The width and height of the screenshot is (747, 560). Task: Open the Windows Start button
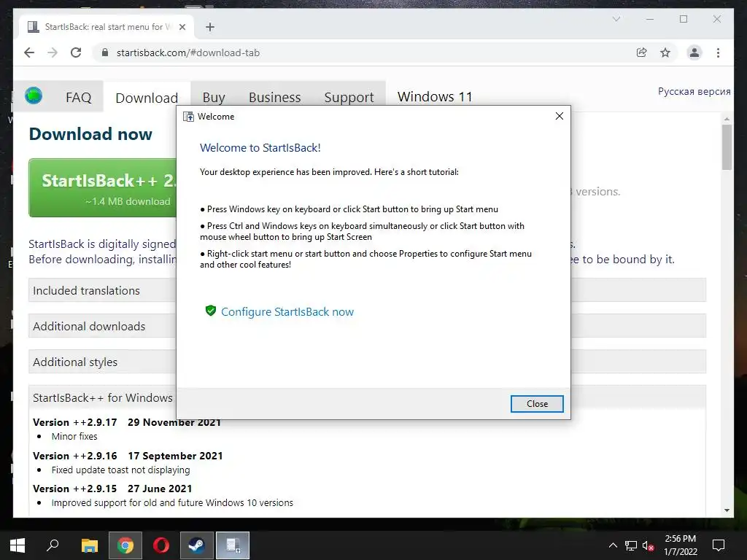coord(18,545)
